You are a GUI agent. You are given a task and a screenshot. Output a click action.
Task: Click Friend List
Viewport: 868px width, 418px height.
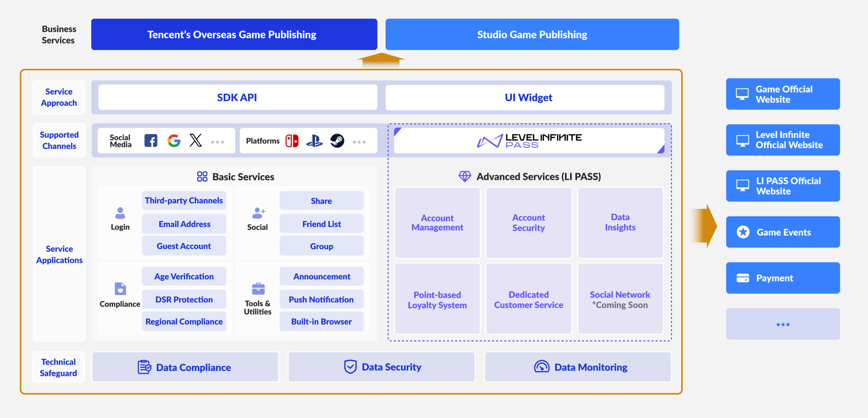(321, 224)
